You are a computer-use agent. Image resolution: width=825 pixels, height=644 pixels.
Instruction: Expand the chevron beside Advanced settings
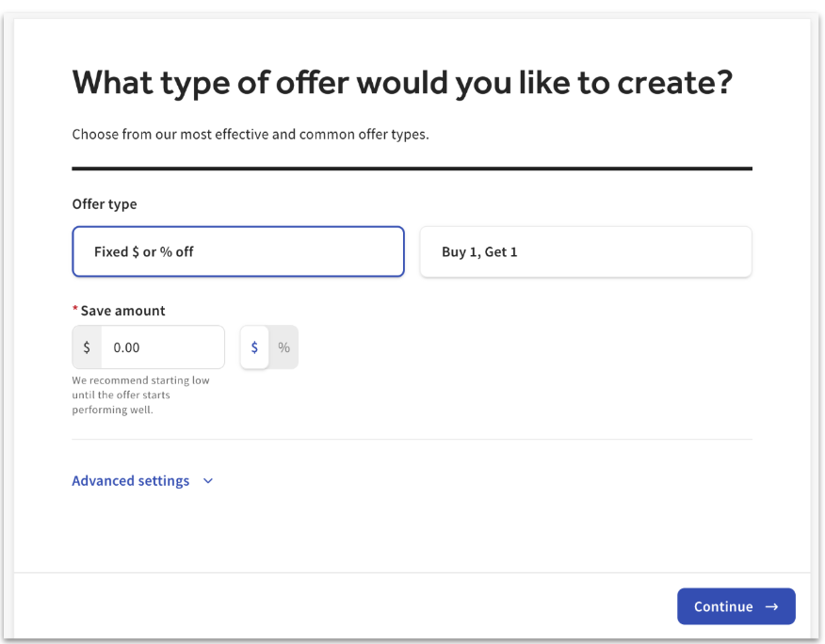(x=208, y=481)
